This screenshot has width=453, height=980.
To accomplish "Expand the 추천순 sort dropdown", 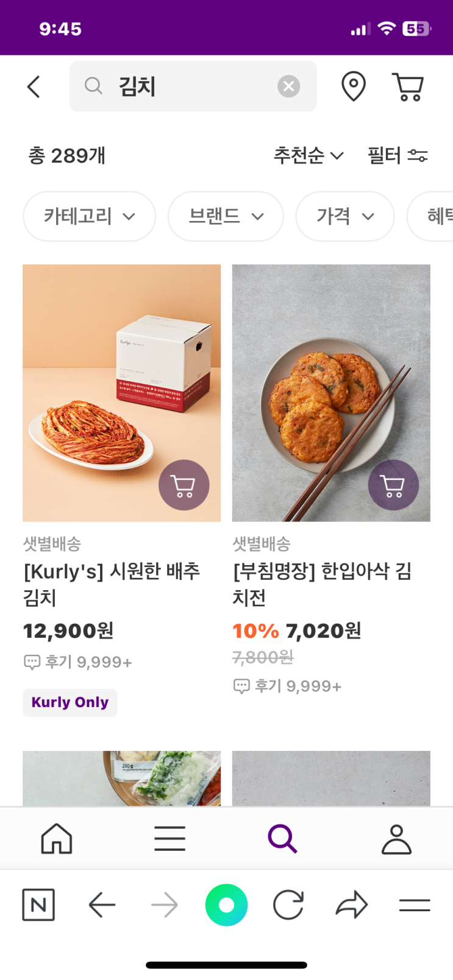I will (309, 156).
